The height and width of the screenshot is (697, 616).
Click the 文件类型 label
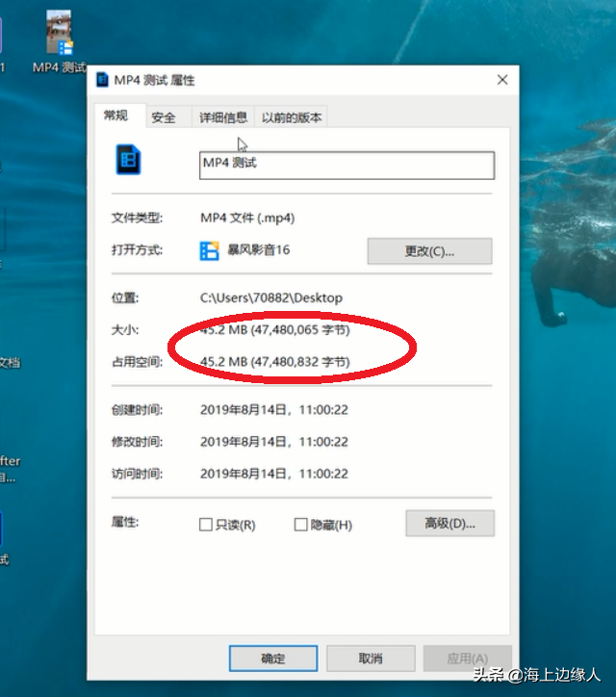137,218
